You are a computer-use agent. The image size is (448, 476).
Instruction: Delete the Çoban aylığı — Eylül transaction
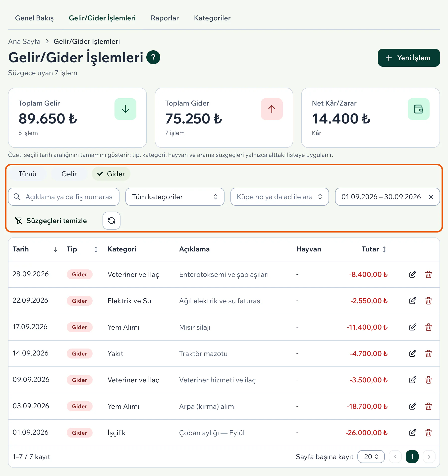[428, 433]
